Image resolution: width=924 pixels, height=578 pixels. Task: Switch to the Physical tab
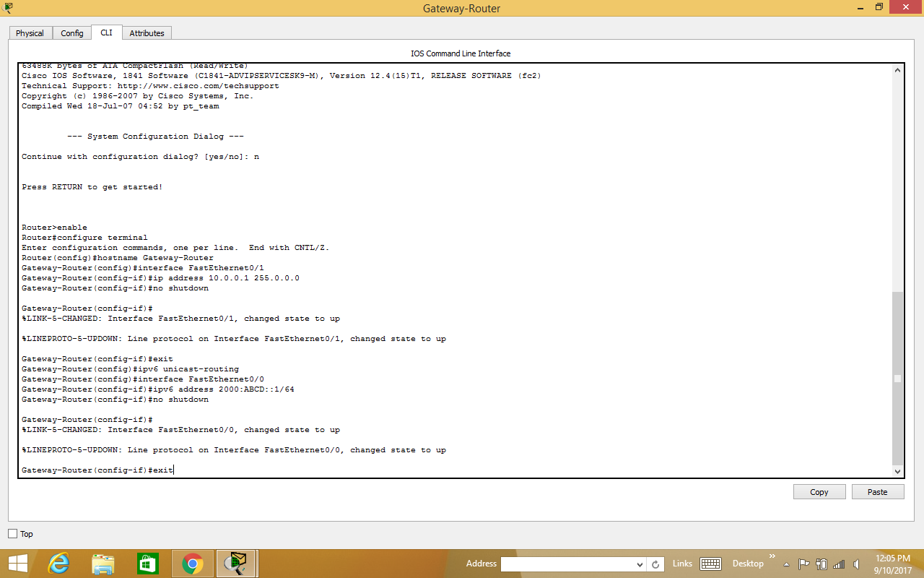30,33
